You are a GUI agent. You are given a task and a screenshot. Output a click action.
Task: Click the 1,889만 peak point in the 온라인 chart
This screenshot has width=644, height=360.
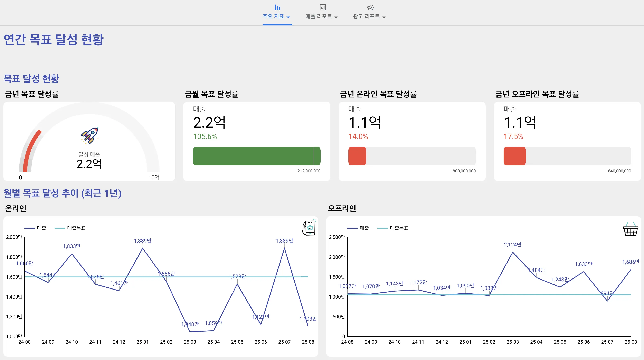pyautogui.click(x=142, y=248)
